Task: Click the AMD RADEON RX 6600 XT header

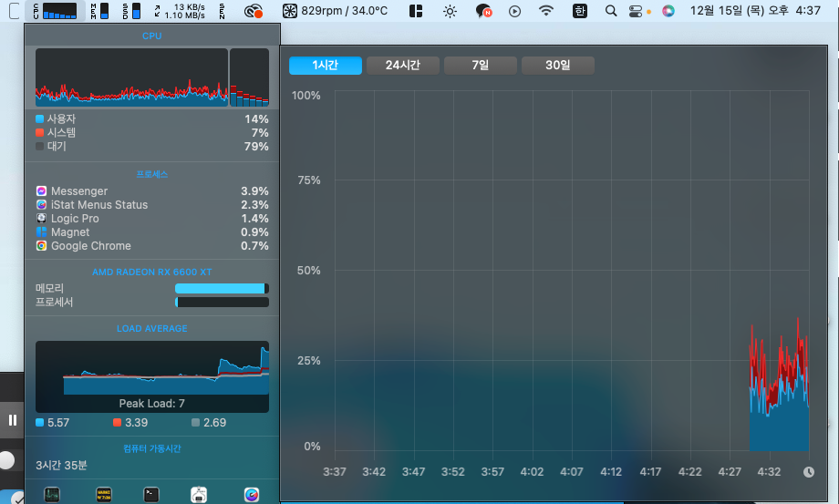Action: (x=152, y=272)
